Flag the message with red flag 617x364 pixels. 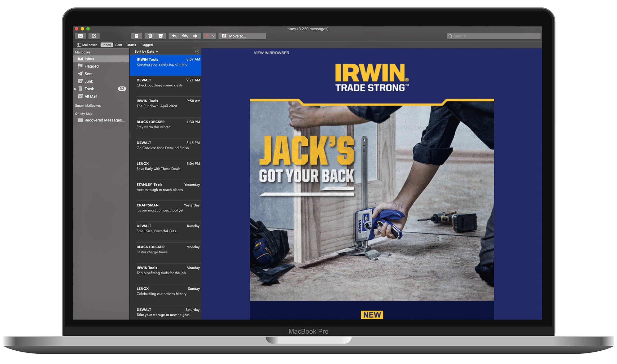click(207, 36)
